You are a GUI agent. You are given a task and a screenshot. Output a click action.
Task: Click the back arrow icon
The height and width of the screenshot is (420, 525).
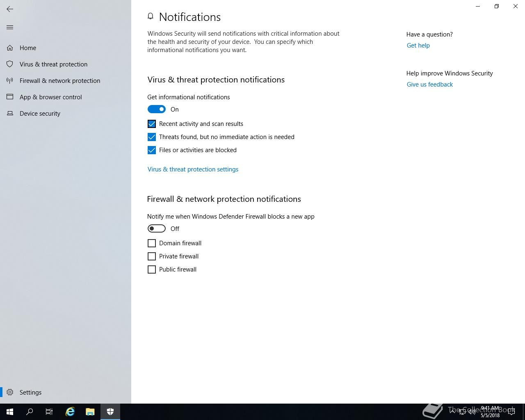coord(10,9)
